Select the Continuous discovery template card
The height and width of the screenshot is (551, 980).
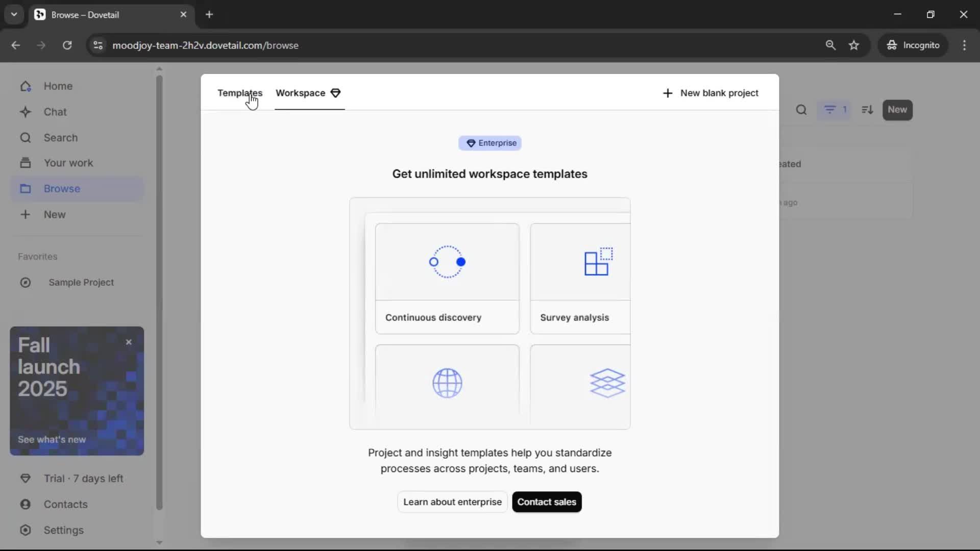coord(447,279)
